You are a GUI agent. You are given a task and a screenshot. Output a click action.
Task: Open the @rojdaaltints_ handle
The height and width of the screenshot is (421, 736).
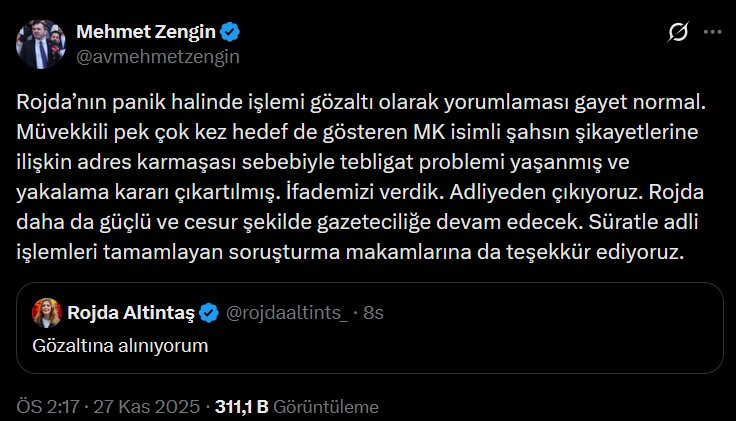coord(289,313)
